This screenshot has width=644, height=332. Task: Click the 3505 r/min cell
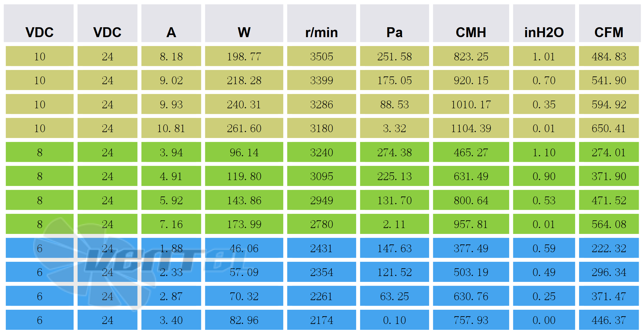point(321,56)
